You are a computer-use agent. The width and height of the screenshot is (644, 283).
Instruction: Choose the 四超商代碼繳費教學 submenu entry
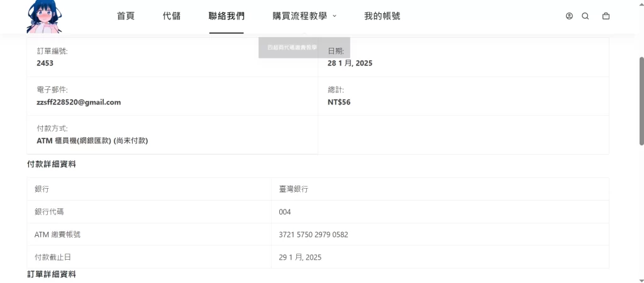(292, 47)
